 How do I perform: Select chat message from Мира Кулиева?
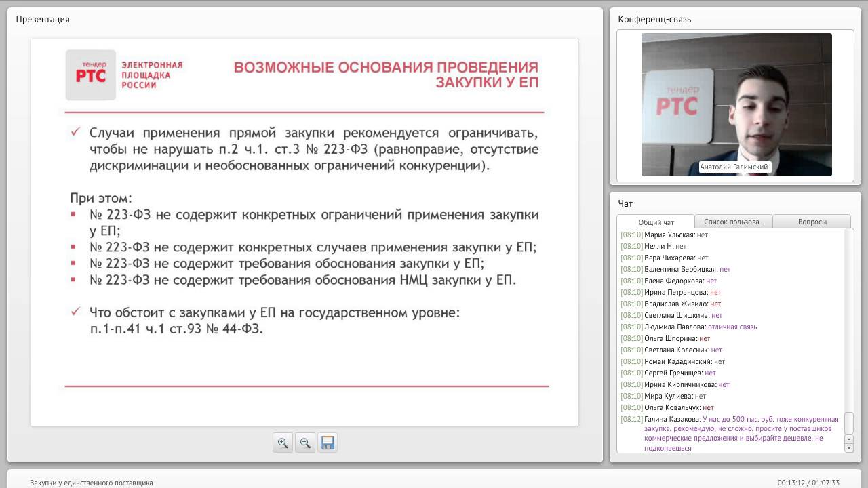click(x=663, y=396)
